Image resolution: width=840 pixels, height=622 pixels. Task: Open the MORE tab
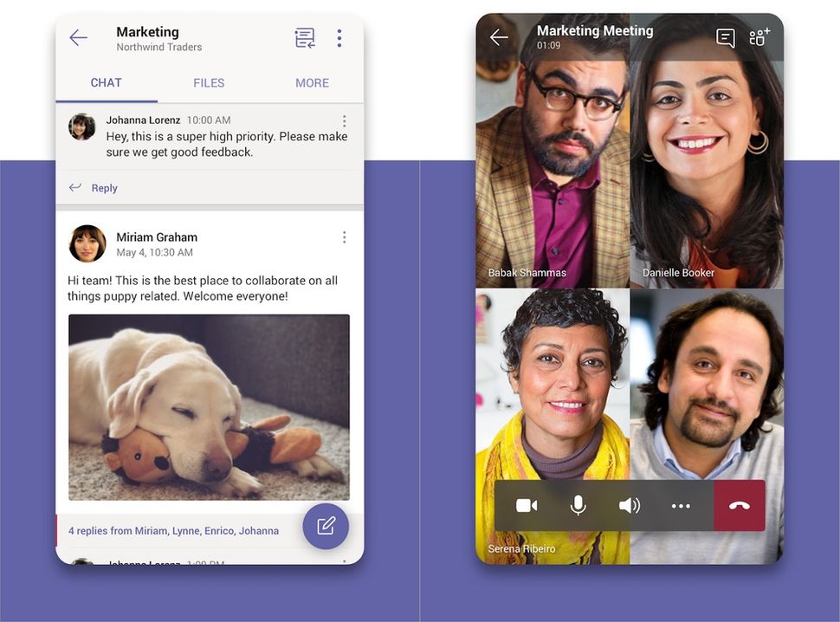[x=312, y=82]
